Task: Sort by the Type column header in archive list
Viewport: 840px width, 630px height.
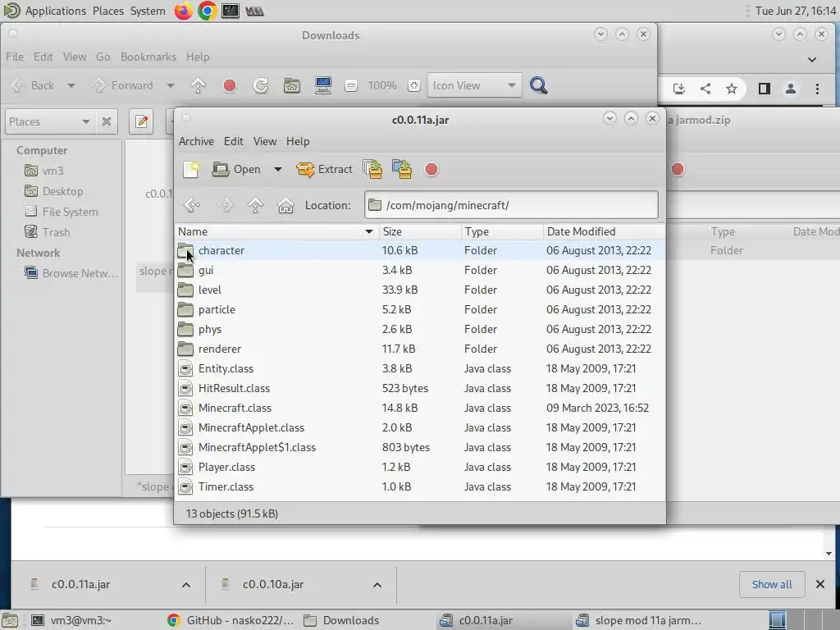Action: point(502,231)
